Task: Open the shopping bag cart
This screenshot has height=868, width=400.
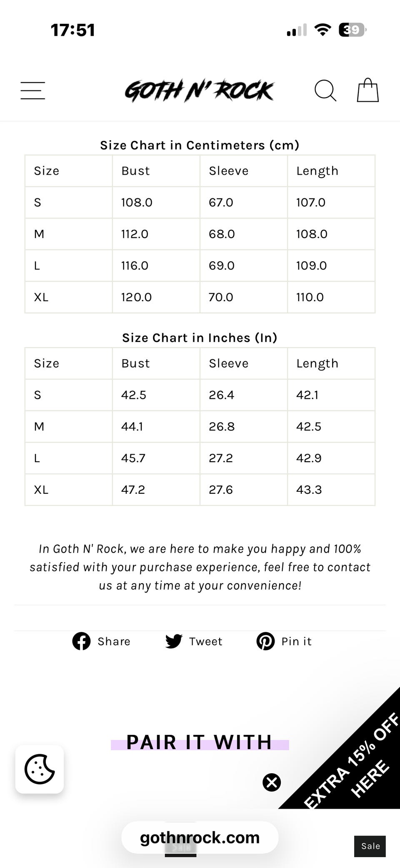Action: coord(368,91)
